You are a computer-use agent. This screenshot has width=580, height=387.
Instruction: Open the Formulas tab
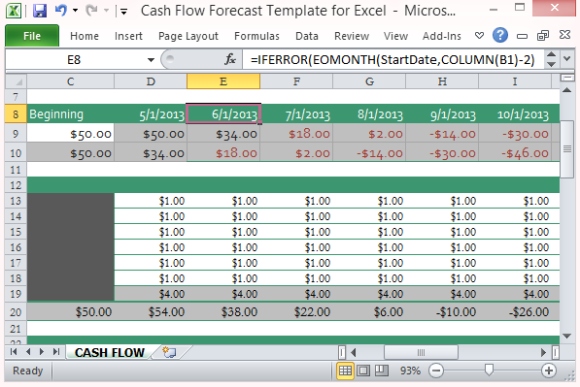pyautogui.click(x=257, y=36)
